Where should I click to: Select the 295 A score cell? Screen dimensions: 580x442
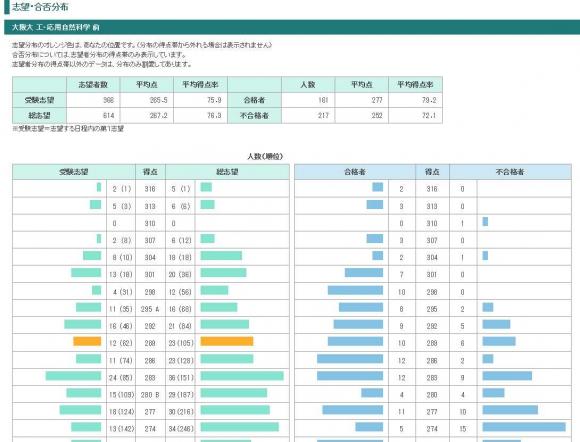[x=150, y=309]
